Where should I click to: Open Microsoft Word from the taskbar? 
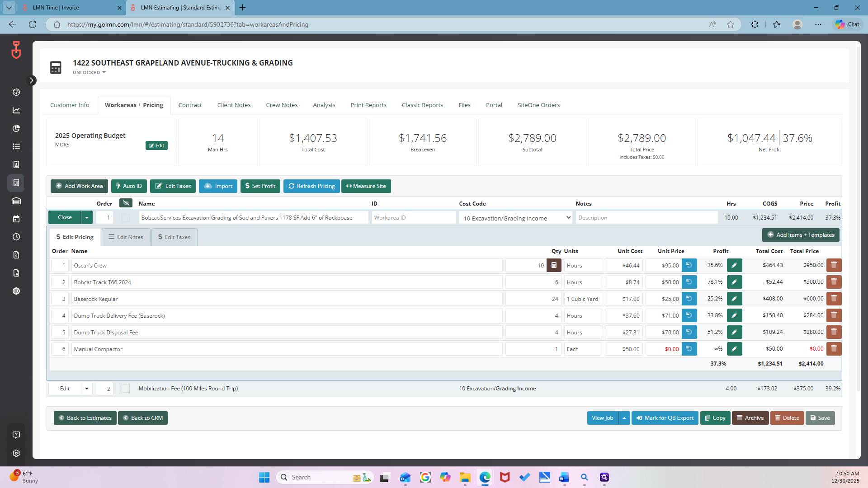(x=564, y=477)
